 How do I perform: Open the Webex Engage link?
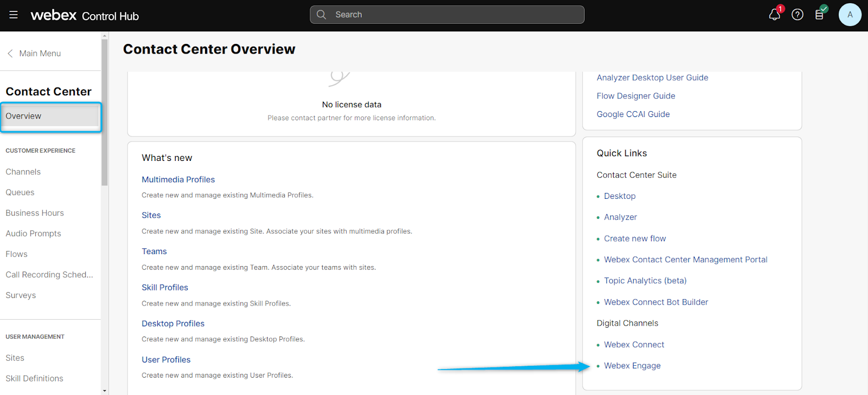632,366
